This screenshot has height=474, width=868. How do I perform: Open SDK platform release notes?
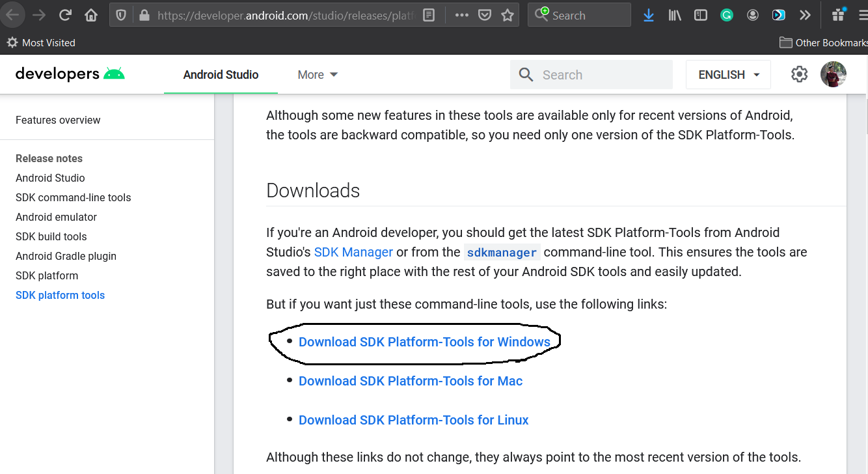pos(47,275)
